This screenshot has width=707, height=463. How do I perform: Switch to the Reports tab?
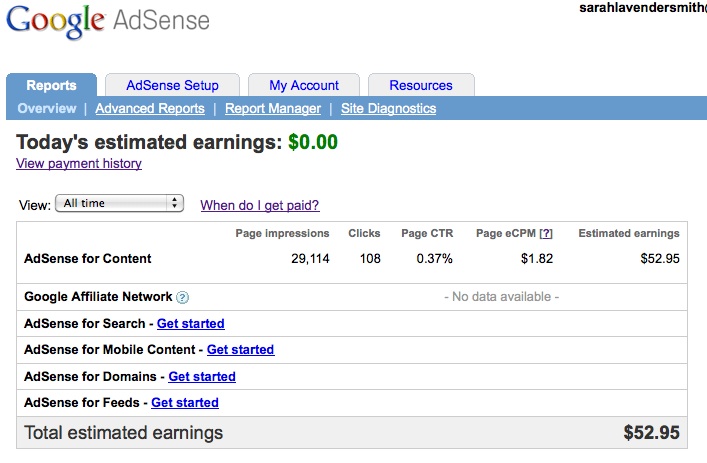pyautogui.click(x=51, y=85)
